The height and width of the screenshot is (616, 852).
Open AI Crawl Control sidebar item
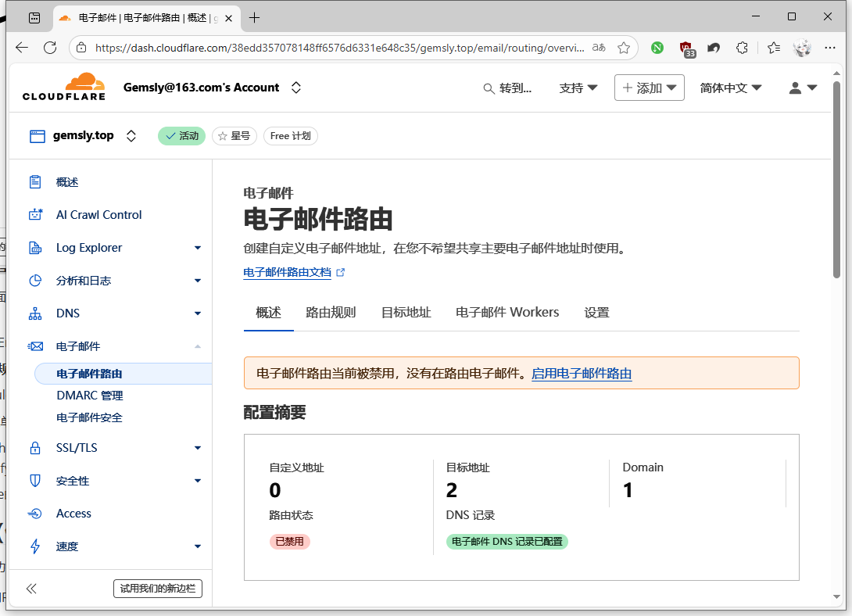(98, 215)
